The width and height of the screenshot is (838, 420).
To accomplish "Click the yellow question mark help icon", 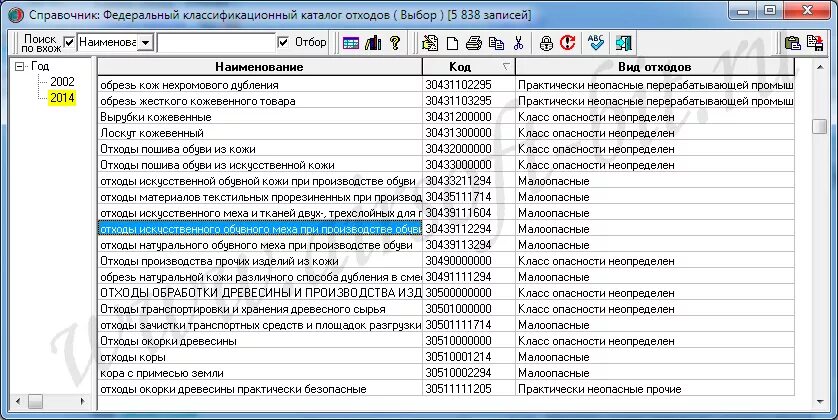I will 395,43.
